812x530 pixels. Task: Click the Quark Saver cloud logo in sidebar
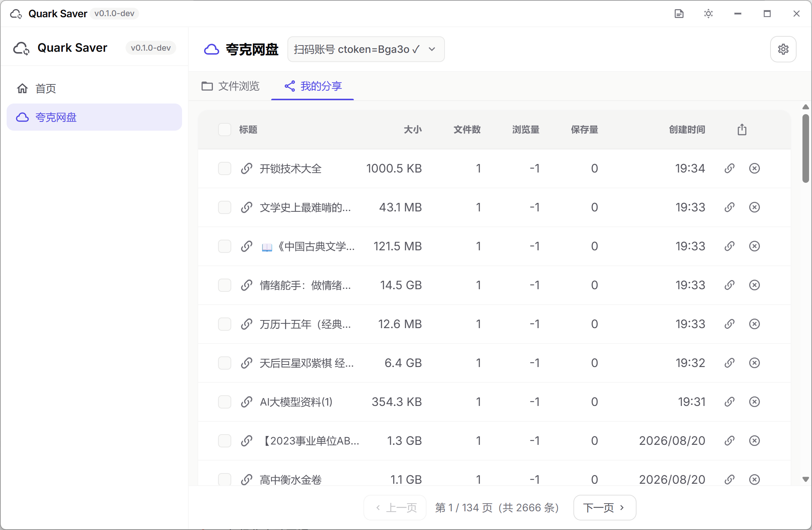click(x=21, y=48)
